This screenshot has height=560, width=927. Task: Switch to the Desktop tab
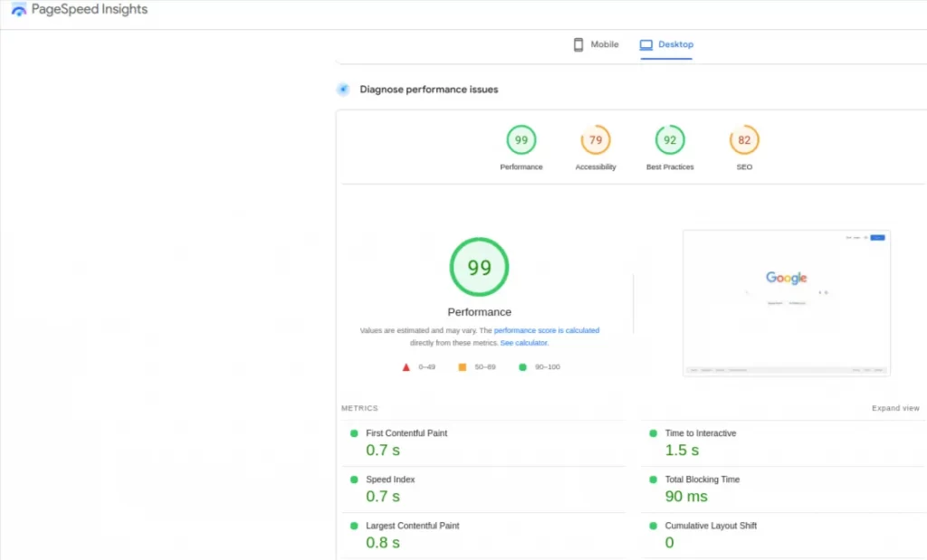click(x=666, y=44)
